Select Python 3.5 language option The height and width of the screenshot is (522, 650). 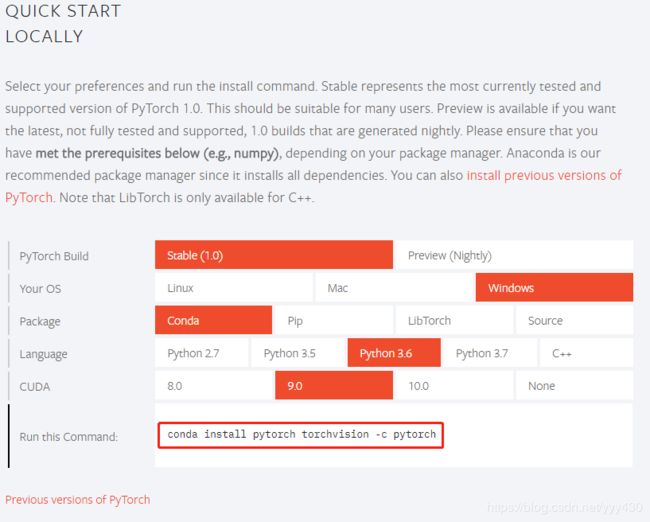[298, 353]
